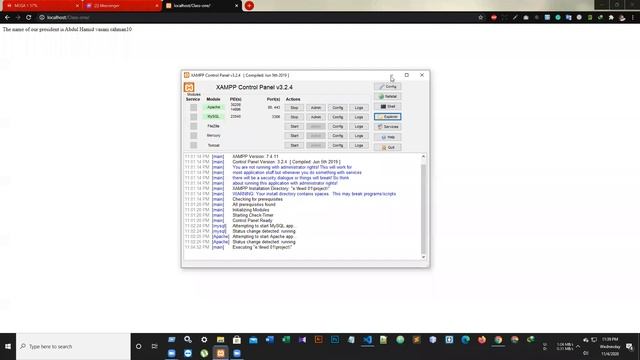This screenshot has height=360, width=640.
Task: Close the localhost browser tab
Action: (x=236, y=6)
